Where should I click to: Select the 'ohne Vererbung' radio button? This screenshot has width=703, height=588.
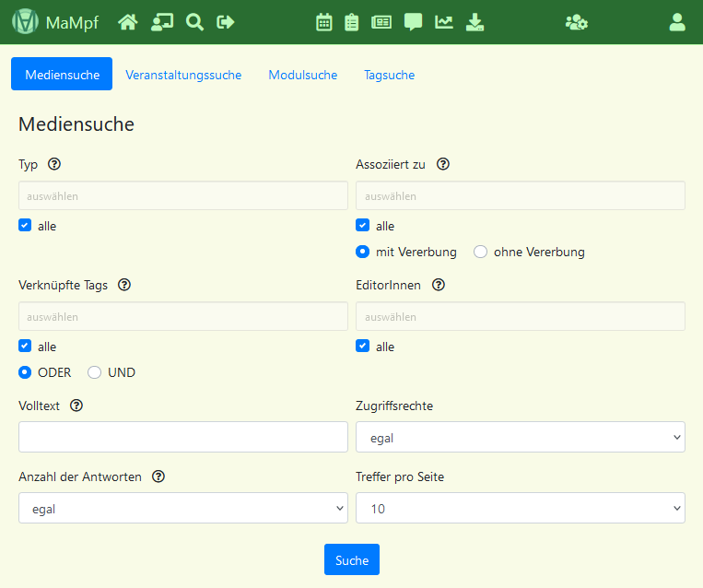coord(480,252)
